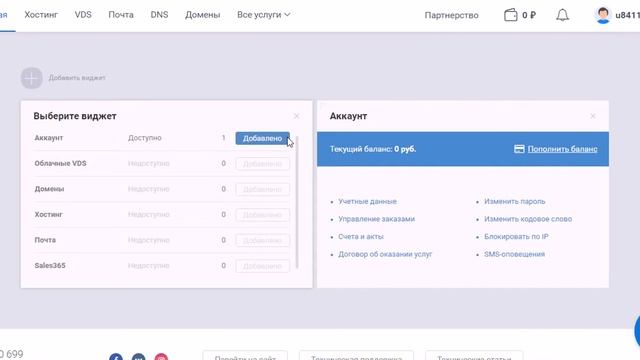Screen dimensions: 640x360
Task: Click the wallet balance icon
Action: pos(511,15)
